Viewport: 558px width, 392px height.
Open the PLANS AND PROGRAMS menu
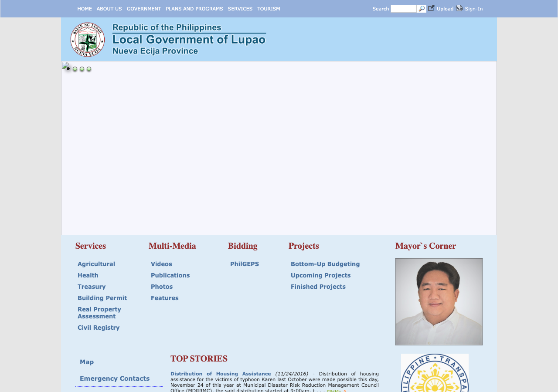pos(194,9)
